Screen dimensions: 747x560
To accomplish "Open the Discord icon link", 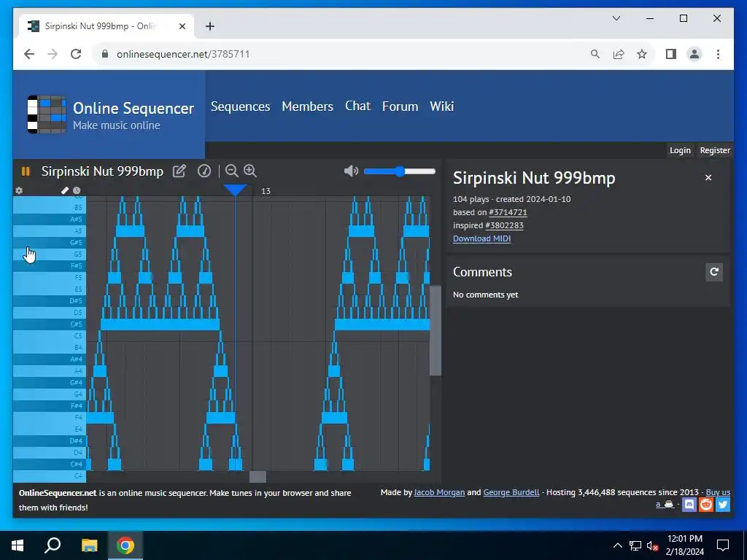I will click(x=689, y=505).
